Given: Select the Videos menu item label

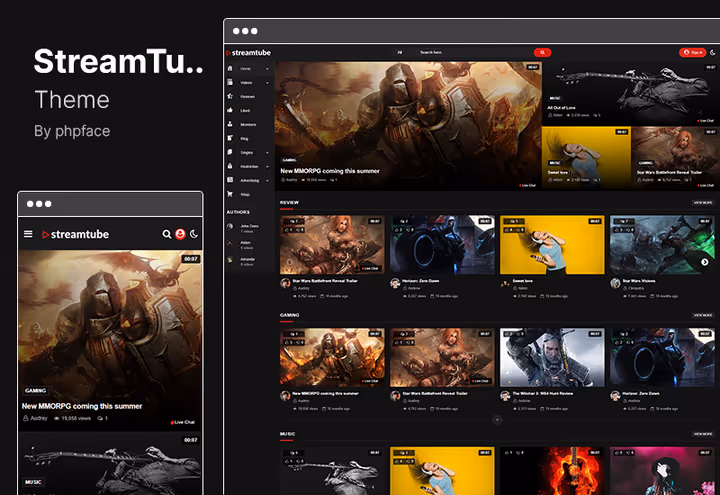Looking at the screenshot, I should pos(246,83).
